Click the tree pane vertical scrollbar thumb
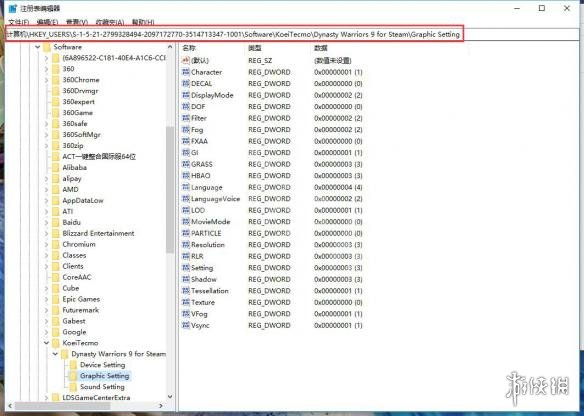 (170, 189)
